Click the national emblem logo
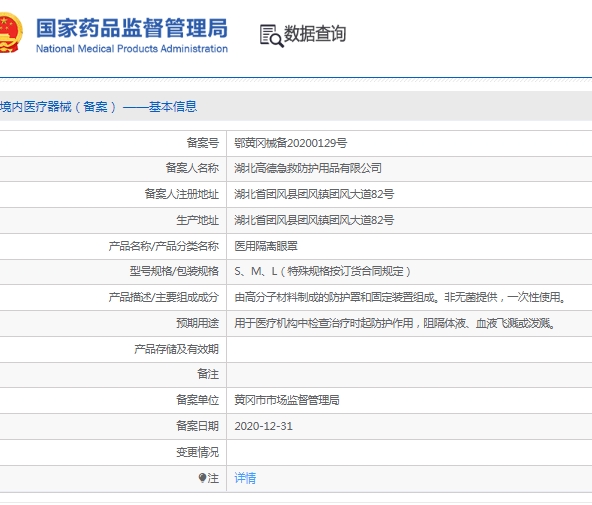The height and width of the screenshot is (505, 592). 11,32
